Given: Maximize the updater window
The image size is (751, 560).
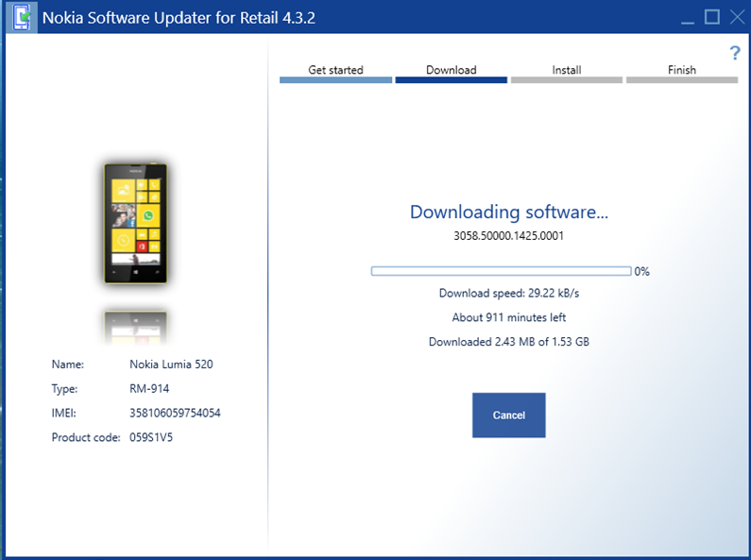Looking at the screenshot, I should tap(712, 17).
